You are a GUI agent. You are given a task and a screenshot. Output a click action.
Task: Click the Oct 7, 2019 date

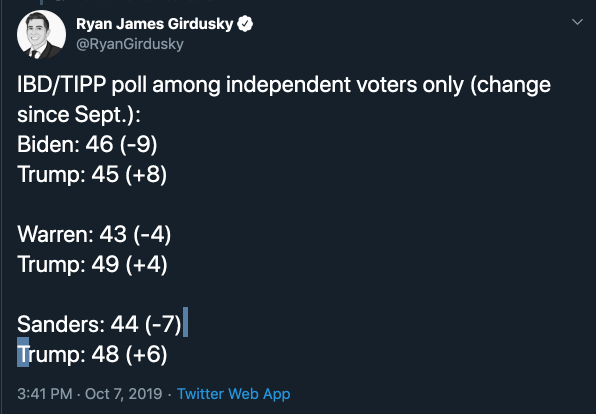pos(124,394)
